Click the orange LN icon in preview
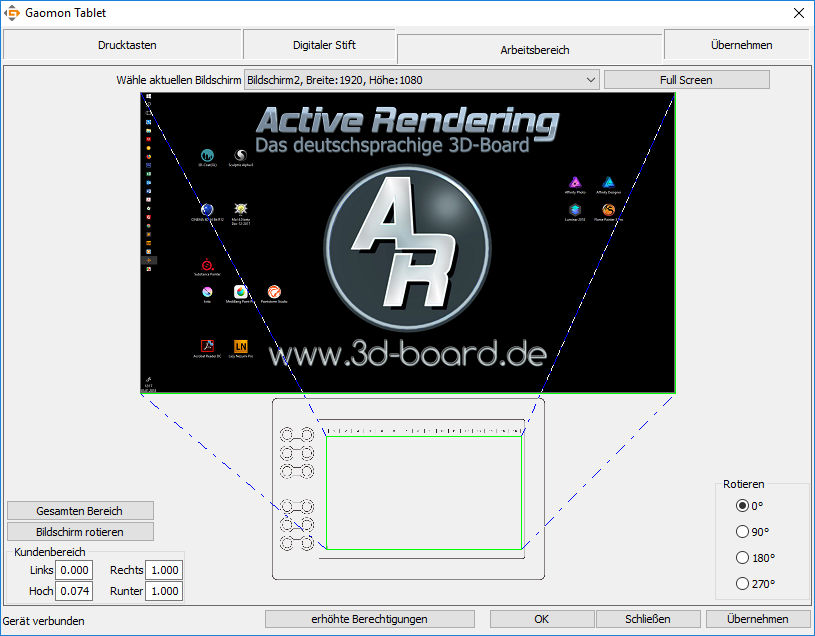Viewport: 815px width, 636px height. (241, 346)
